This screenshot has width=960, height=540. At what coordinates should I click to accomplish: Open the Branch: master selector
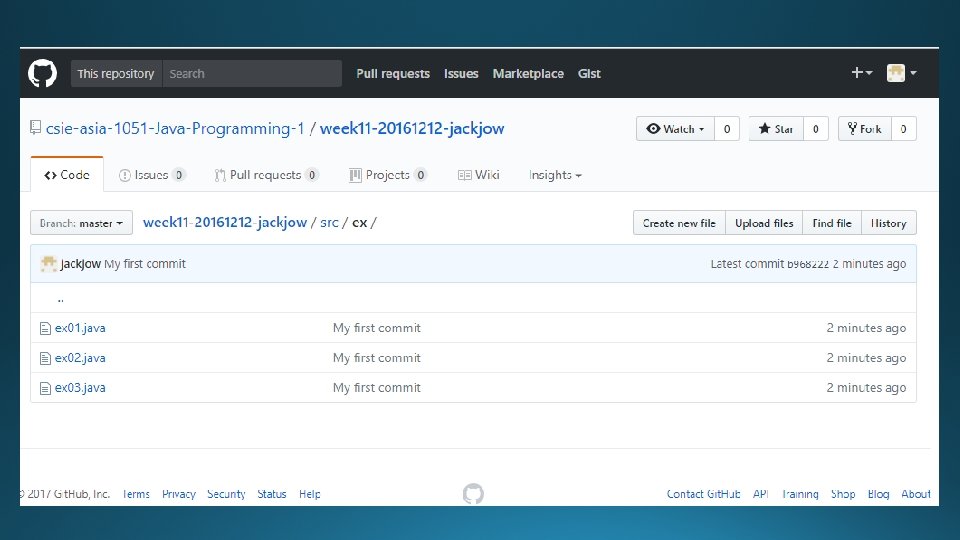81,223
